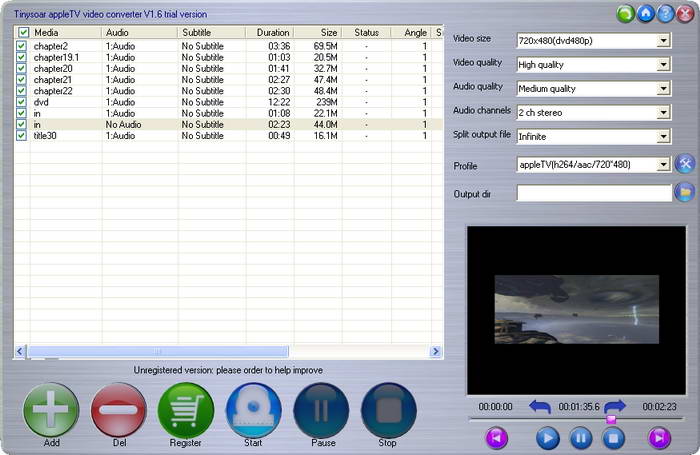Click the green refresh icon in title bar
700x455 pixels.
coord(625,14)
